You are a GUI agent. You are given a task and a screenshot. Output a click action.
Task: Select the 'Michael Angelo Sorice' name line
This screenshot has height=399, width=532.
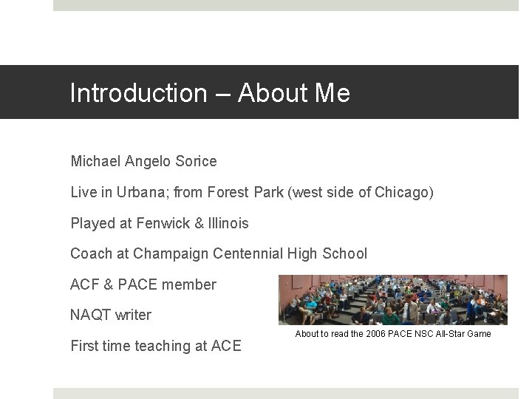coord(143,161)
